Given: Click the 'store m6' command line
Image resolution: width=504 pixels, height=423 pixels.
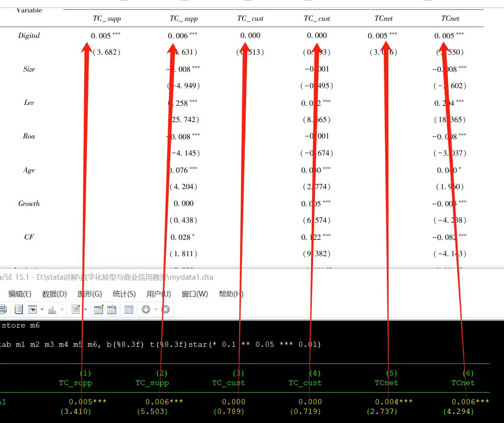Looking at the screenshot, I should pos(20,326).
